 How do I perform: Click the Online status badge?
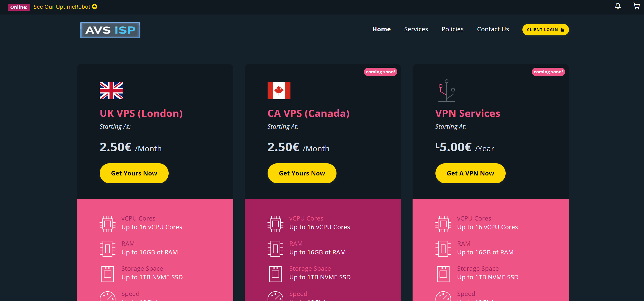[19, 7]
